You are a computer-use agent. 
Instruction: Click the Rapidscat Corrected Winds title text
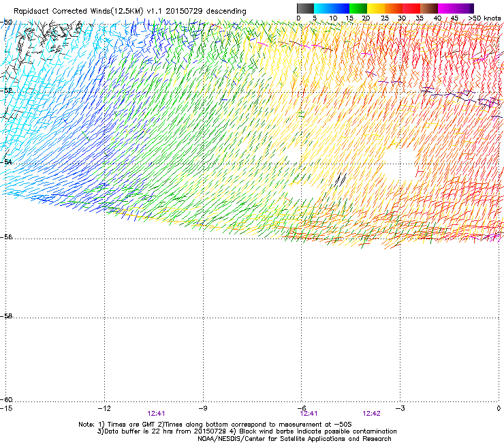130,12
